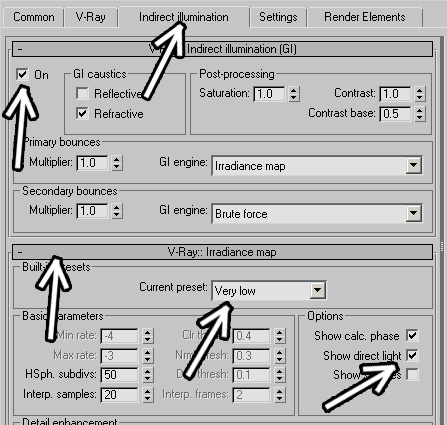The image size is (447, 425).
Task: Uncheck Show calc. phase option
Action: [412, 336]
